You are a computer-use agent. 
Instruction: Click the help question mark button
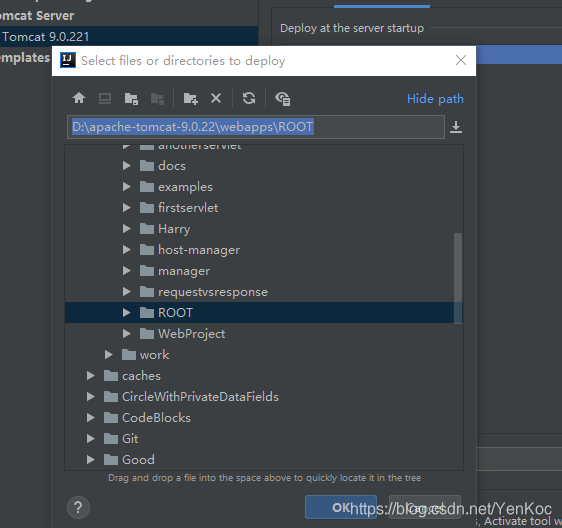78,507
